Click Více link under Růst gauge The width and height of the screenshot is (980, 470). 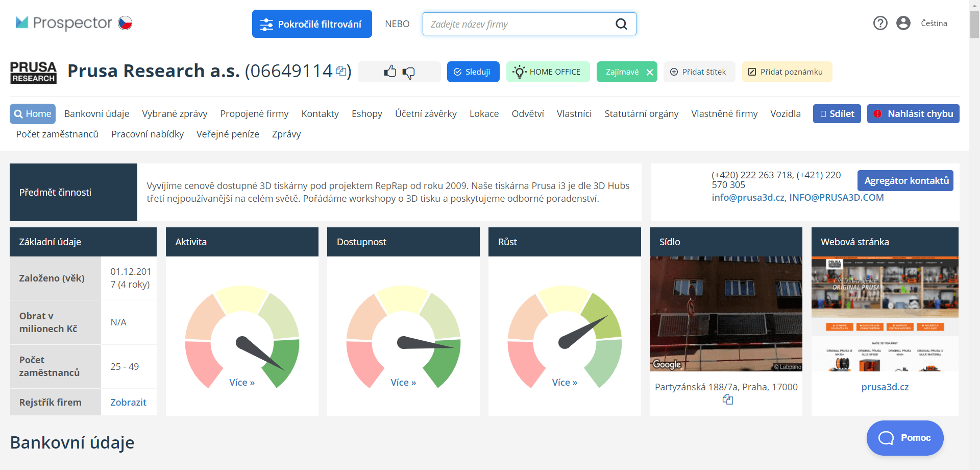pos(565,383)
